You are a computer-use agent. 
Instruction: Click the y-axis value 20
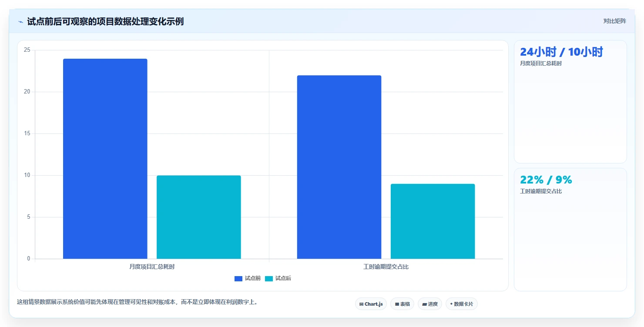coord(27,92)
